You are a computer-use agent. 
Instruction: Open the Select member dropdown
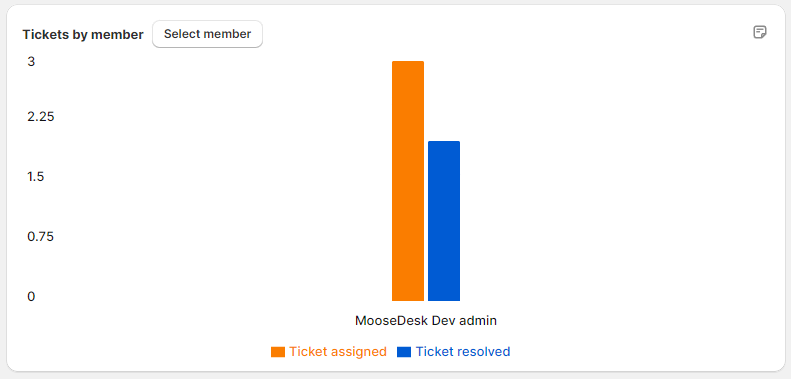(207, 34)
